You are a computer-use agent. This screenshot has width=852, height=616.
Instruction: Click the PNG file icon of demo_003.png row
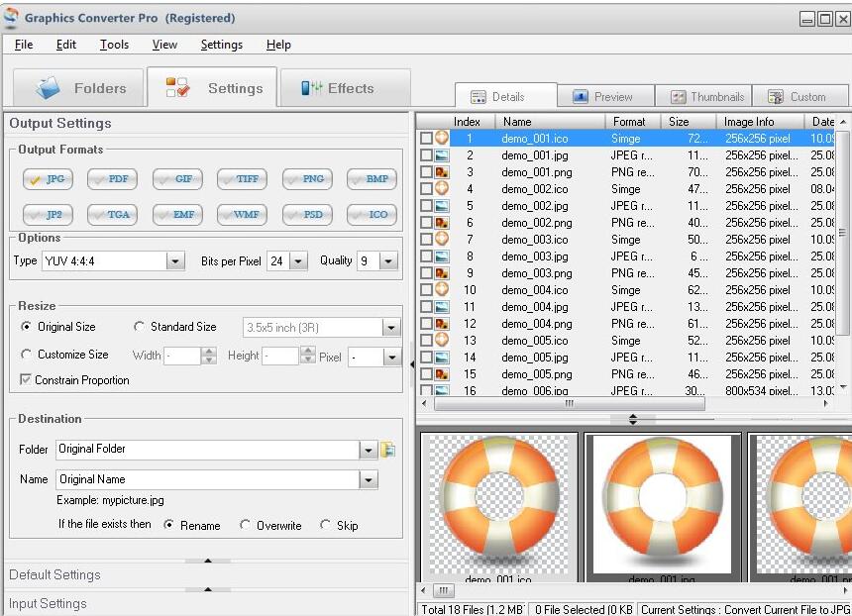(442, 272)
